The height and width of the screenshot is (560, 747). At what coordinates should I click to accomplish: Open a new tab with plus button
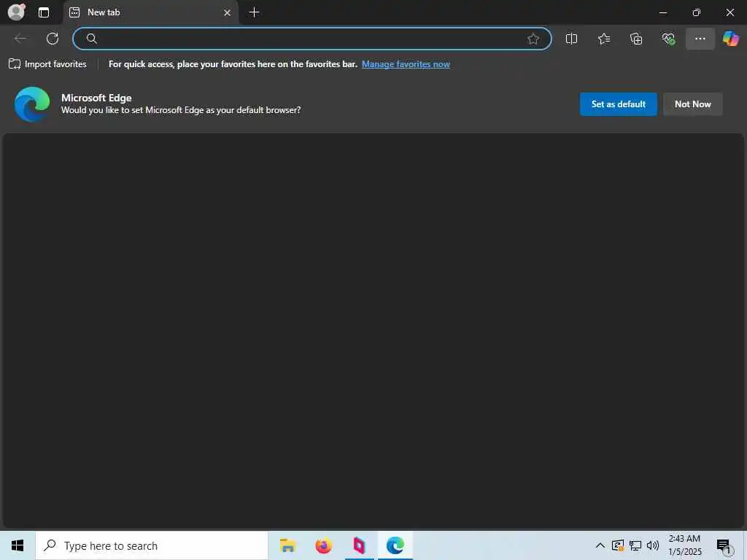tap(255, 12)
